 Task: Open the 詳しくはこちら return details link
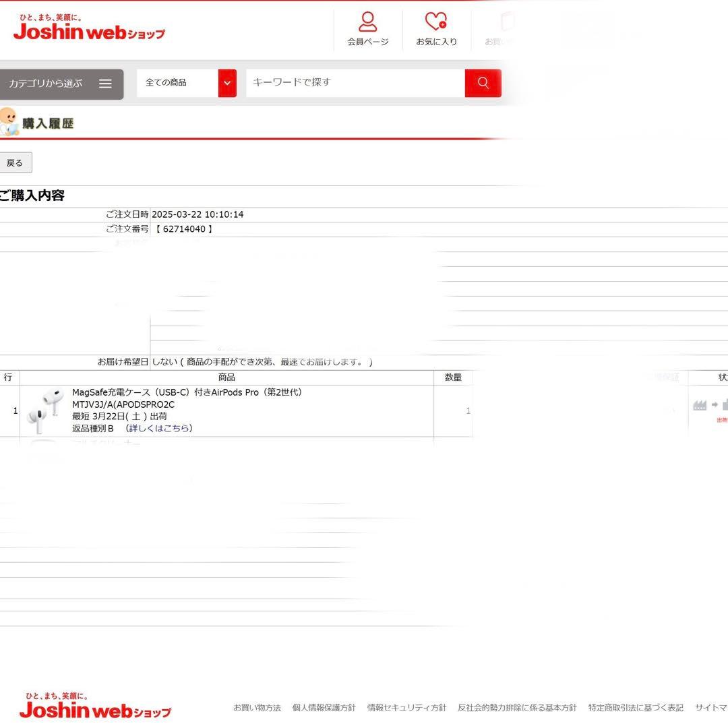coord(160,428)
